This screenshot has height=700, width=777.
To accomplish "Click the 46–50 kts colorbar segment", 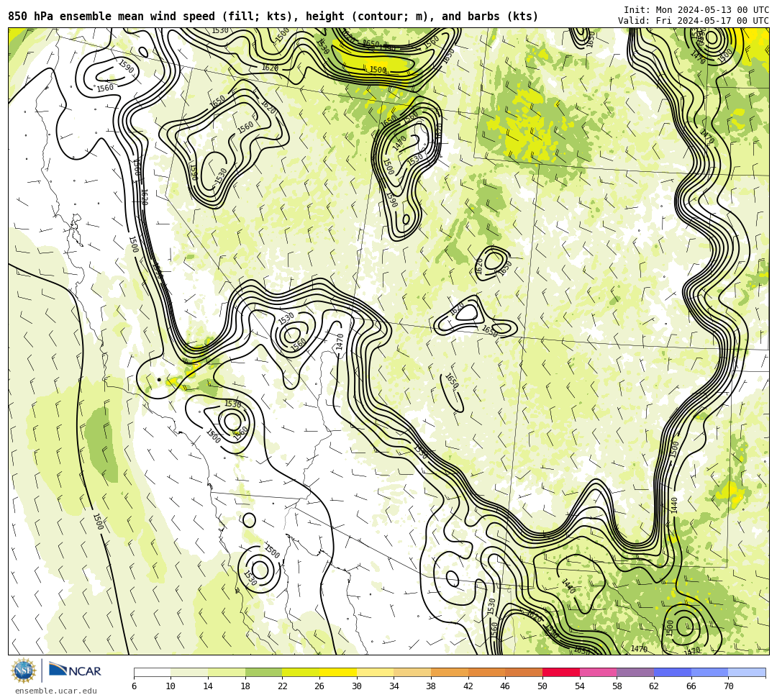I will pos(524,672).
